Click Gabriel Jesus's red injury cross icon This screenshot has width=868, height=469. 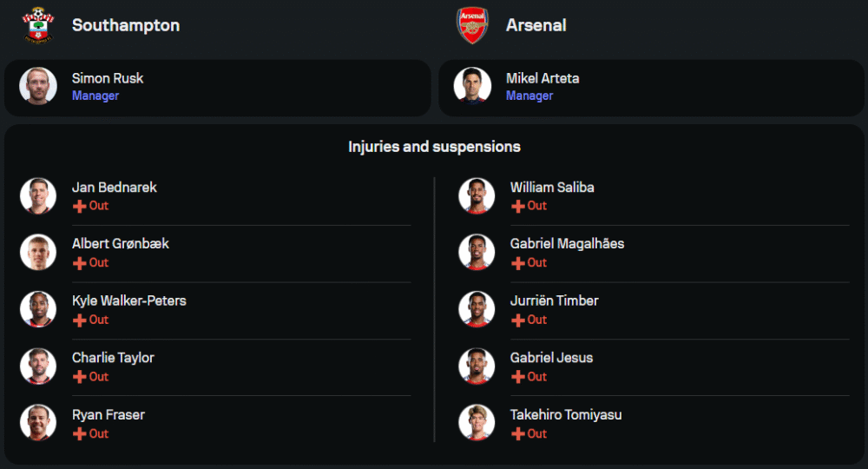[518, 377]
